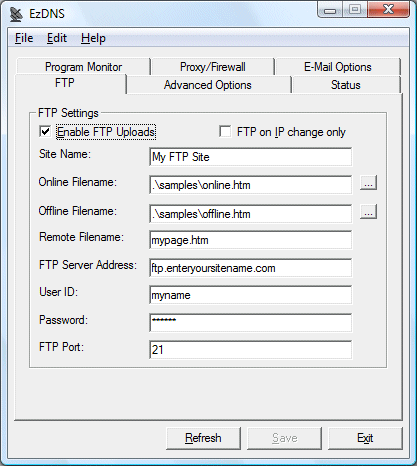Switch to E-Mail Options tab
Screen dimensions: 417x466
[x=338, y=67]
